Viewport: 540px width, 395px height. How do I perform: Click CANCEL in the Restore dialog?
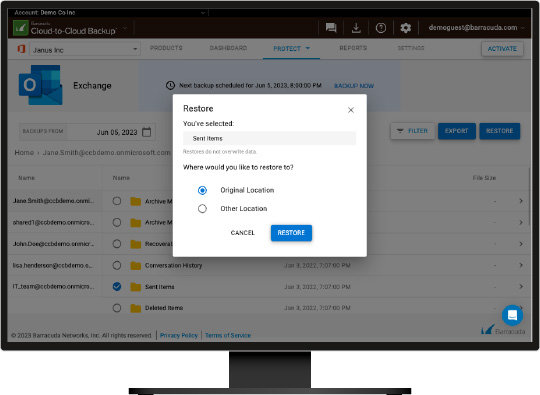point(243,233)
